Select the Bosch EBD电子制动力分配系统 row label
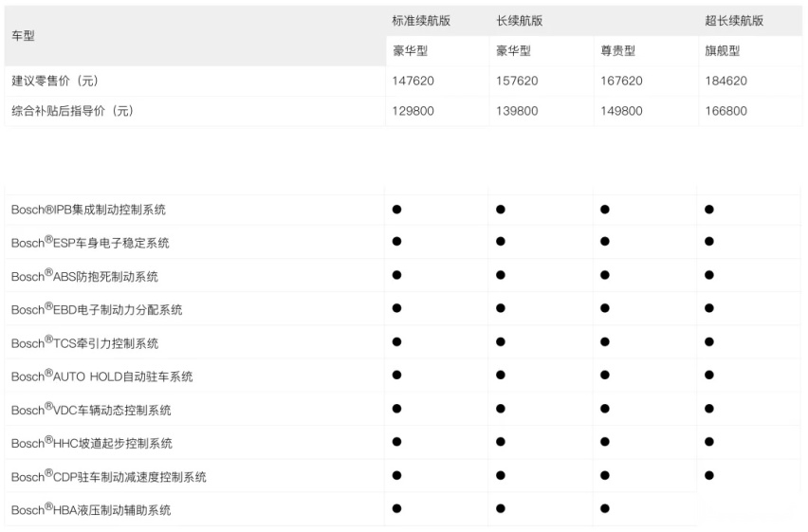 point(97,308)
